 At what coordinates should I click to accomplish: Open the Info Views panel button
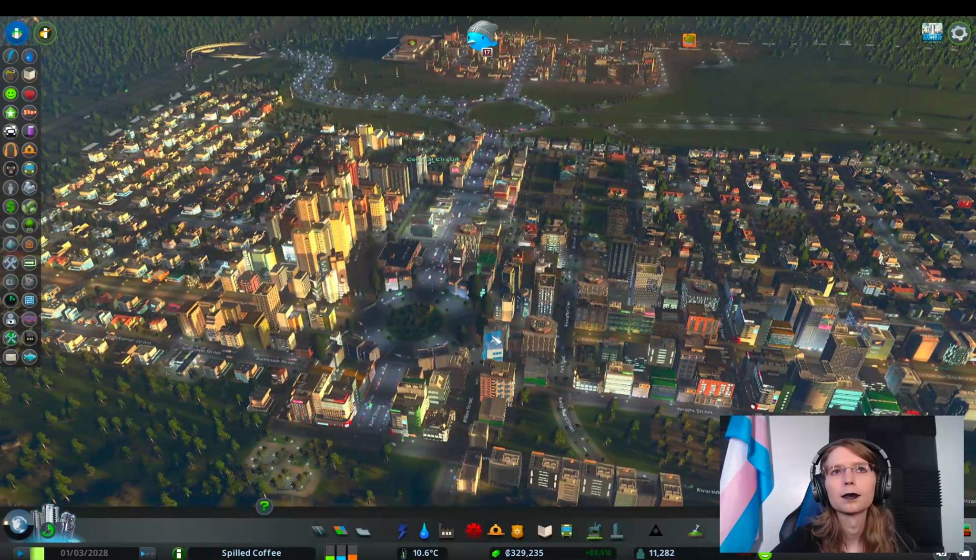[x=17, y=33]
